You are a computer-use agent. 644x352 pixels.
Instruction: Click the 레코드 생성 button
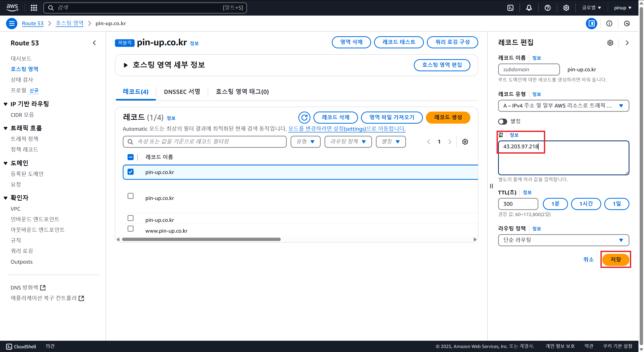pyautogui.click(x=448, y=117)
